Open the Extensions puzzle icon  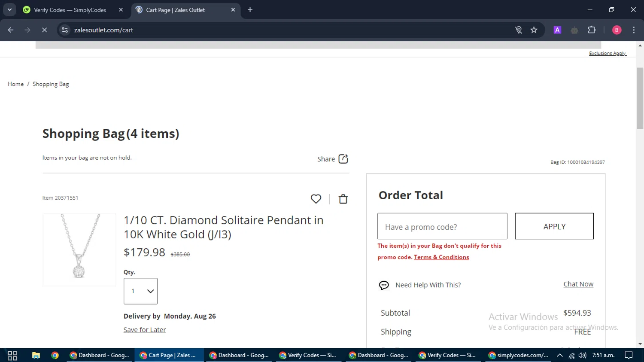point(592,30)
